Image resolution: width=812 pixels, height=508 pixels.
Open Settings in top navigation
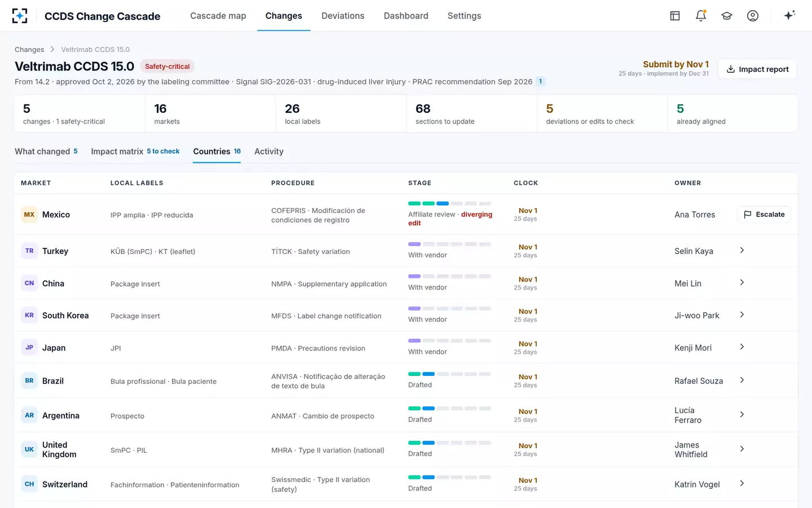coord(464,16)
